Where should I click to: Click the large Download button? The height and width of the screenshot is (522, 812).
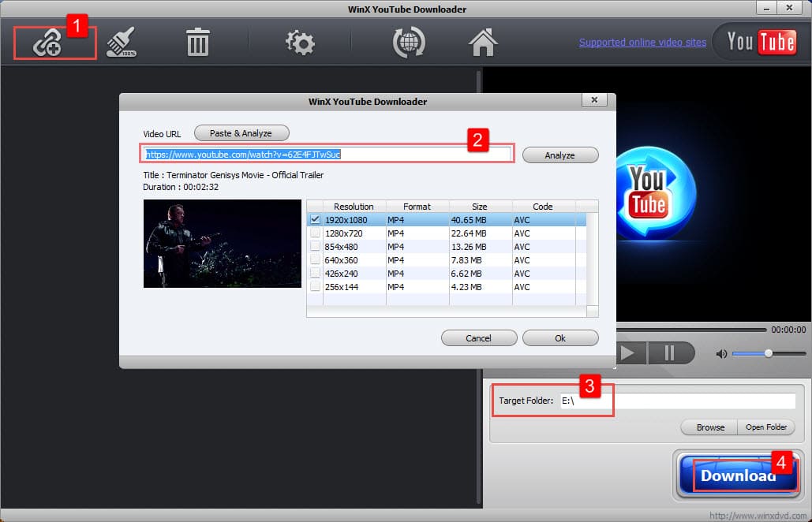[739, 475]
